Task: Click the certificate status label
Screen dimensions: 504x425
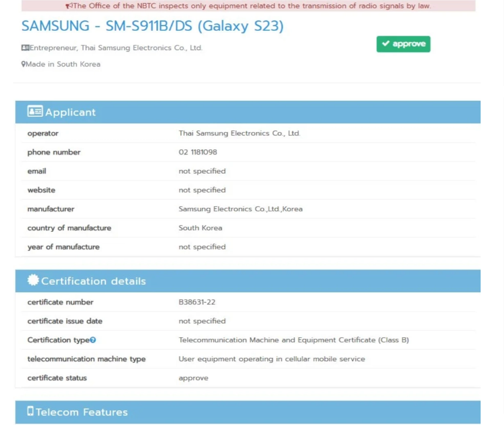Action: pos(57,378)
